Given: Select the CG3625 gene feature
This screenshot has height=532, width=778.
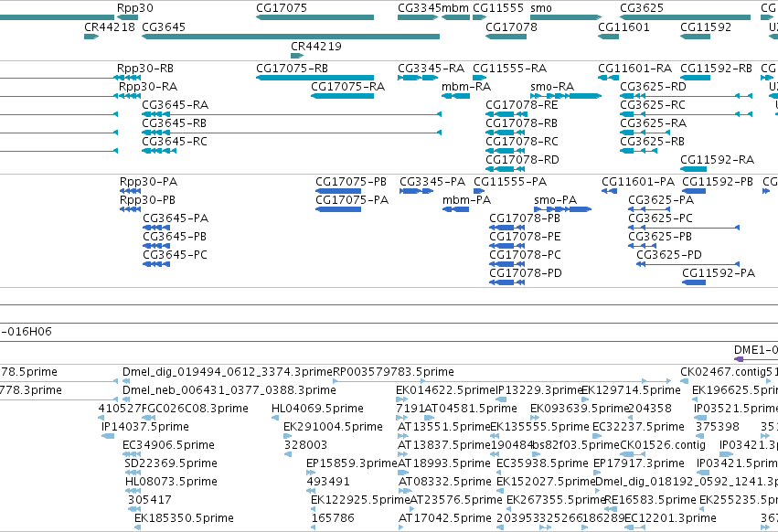Looking at the screenshot, I should pyautogui.click(x=686, y=17).
